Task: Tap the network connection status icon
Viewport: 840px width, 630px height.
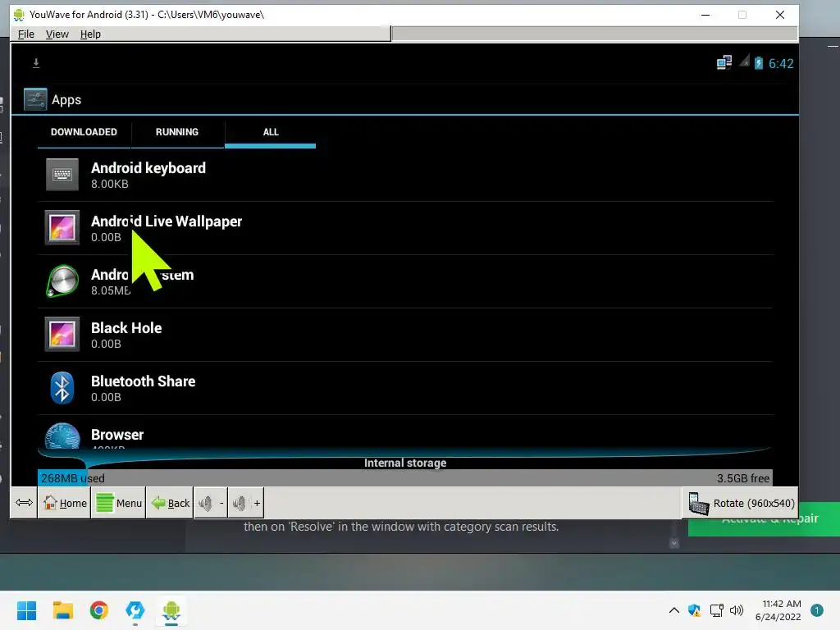Action: coord(724,62)
